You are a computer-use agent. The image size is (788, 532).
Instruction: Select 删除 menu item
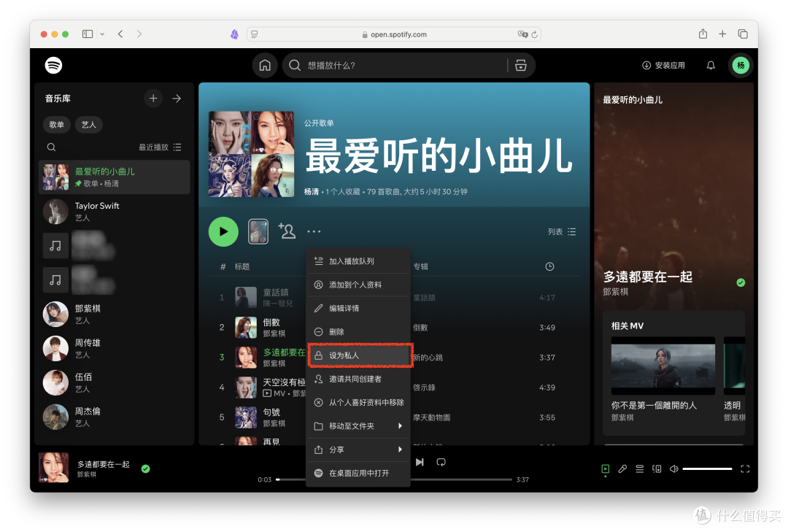359,332
